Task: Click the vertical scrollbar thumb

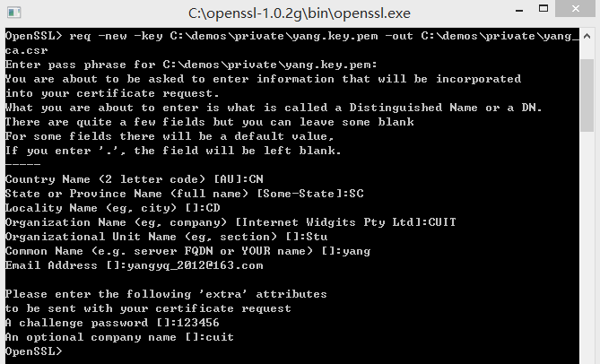Action: point(587,96)
